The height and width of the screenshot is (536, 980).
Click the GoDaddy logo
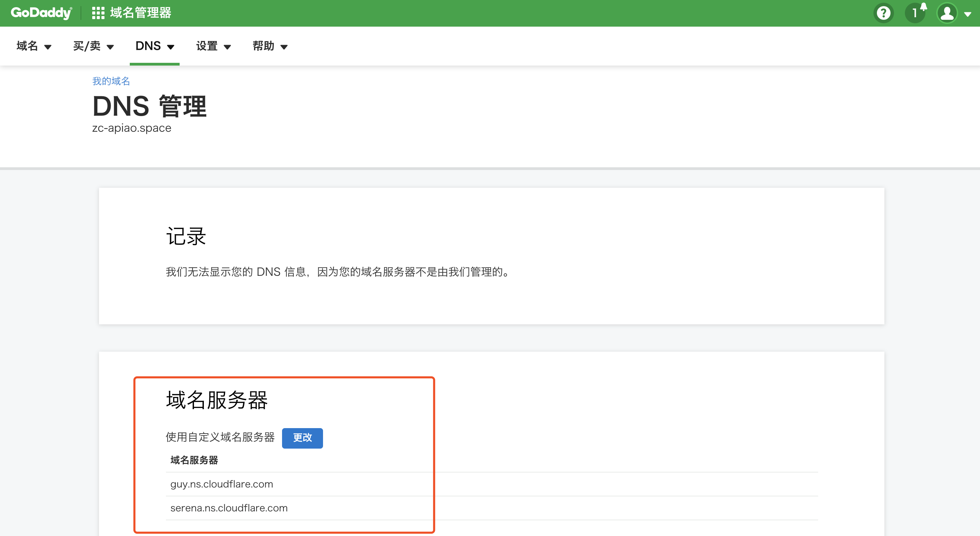41,13
